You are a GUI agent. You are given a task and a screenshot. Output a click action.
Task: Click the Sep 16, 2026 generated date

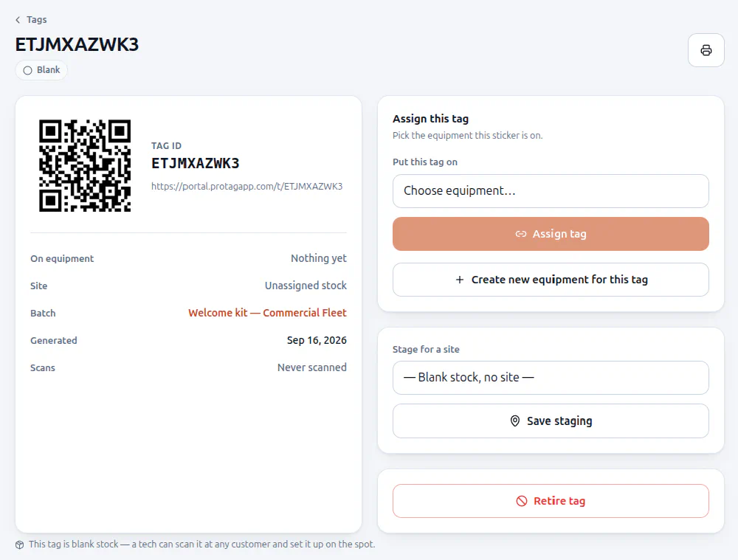click(317, 340)
